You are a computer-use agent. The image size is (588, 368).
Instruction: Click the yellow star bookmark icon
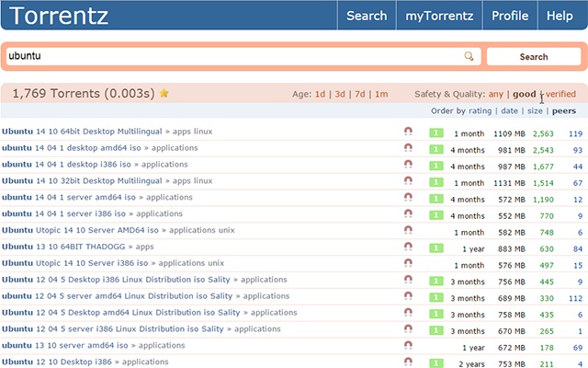(164, 93)
